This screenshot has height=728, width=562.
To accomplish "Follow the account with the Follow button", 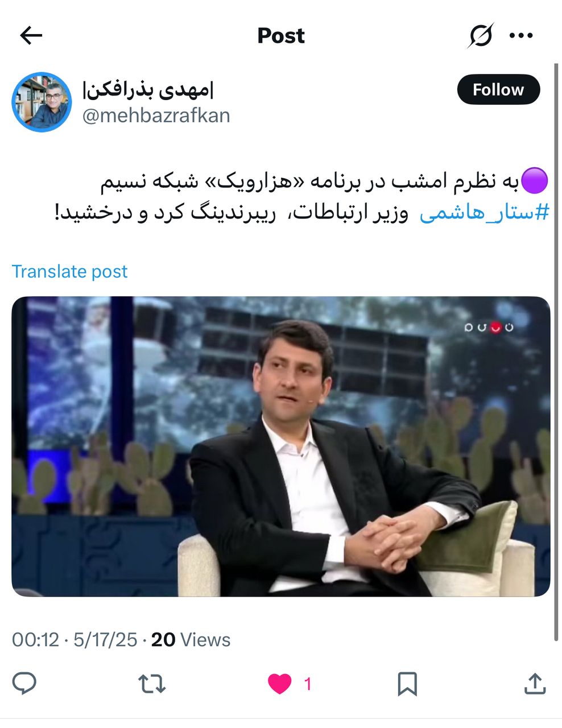I will [498, 89].
